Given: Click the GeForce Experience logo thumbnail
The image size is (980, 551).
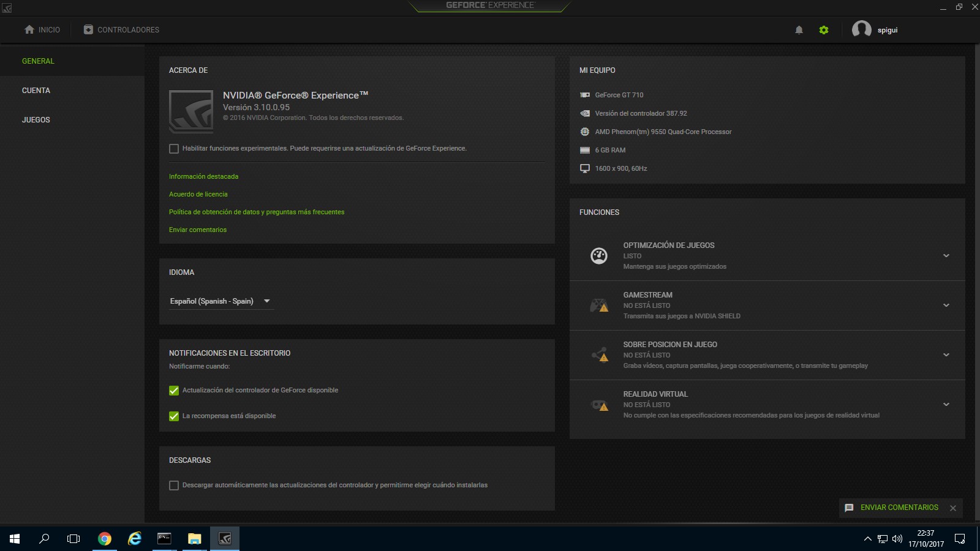Looking at the screenshot, I should coord(191,111).
